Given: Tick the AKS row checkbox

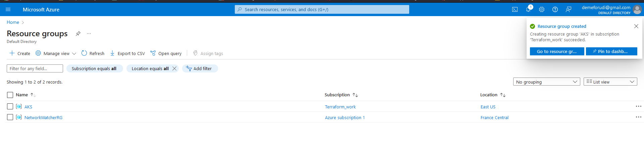Looking at the screenshot, I should click(10, 106).
